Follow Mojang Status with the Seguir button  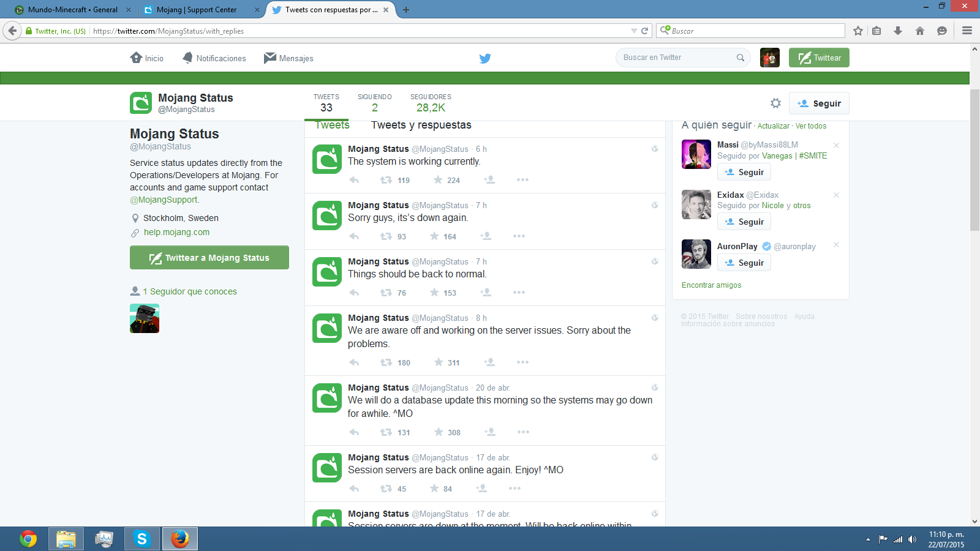tap(819, 103)
